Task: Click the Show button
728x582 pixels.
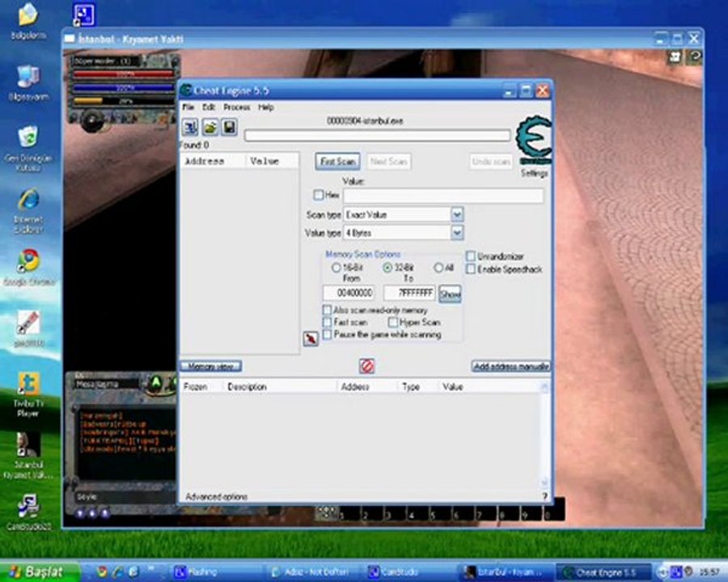Action: click(450, 293)
